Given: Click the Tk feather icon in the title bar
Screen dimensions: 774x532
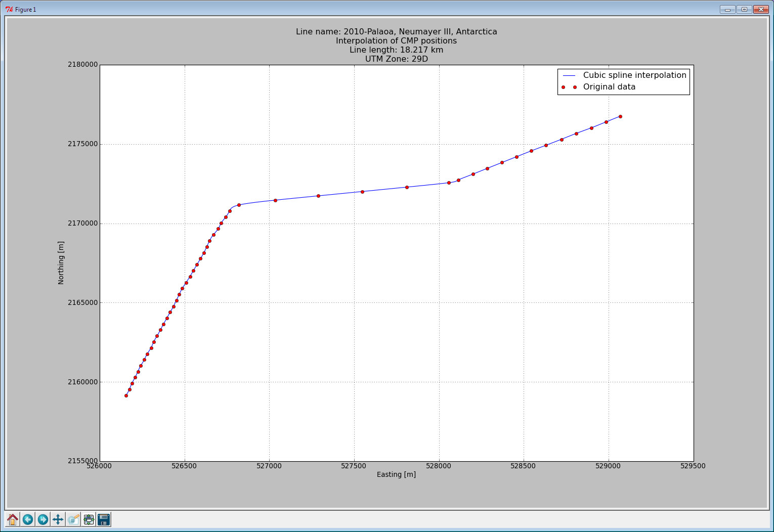Looking at the screenshot, I should pyautogui.click(x=9, y=9).
